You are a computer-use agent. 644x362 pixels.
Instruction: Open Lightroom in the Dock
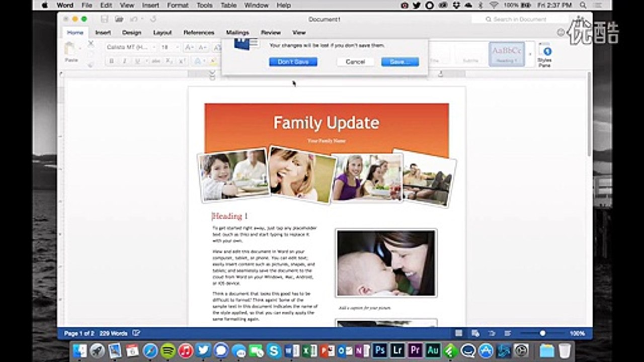point(397,350)
